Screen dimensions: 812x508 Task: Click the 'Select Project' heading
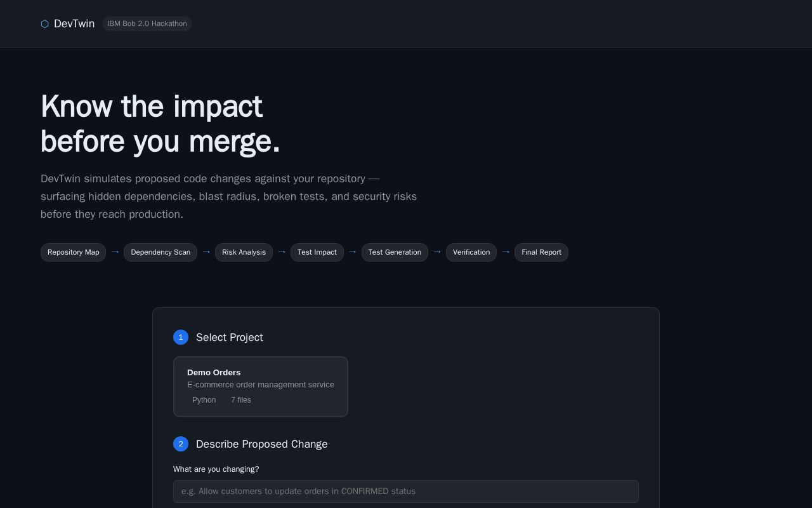click(230, 337)
